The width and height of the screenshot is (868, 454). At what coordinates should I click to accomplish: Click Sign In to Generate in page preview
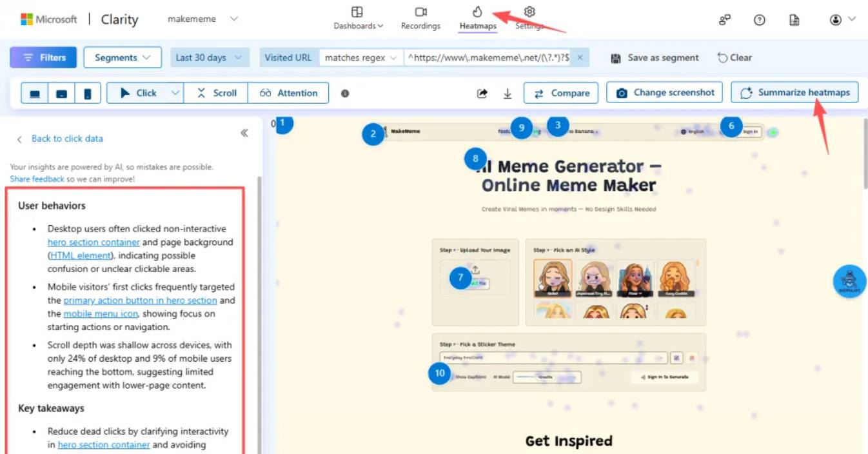(x=664, y=377)
